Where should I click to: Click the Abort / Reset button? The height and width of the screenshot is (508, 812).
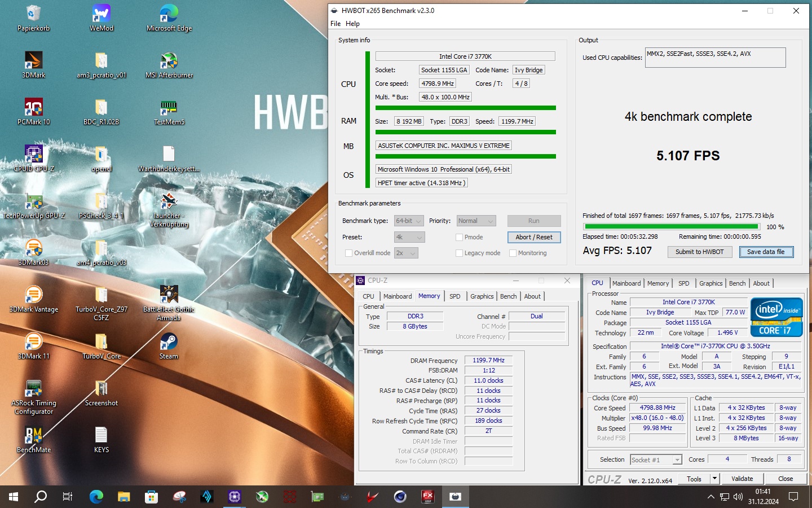click(534, 237)
